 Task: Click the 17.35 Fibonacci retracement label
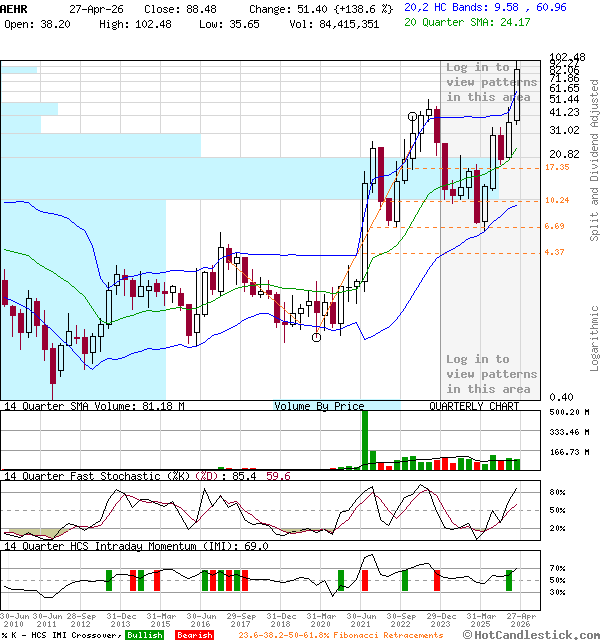(556, 168)
